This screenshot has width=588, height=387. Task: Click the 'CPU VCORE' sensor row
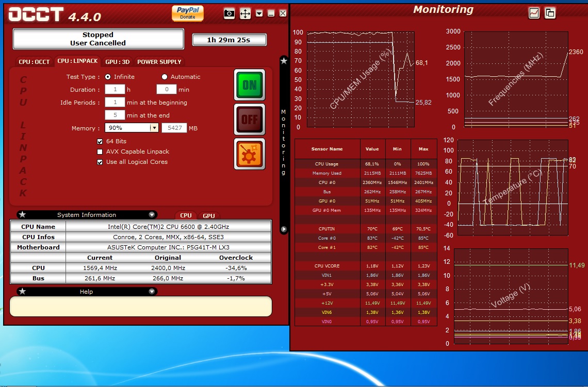[366, 265]
